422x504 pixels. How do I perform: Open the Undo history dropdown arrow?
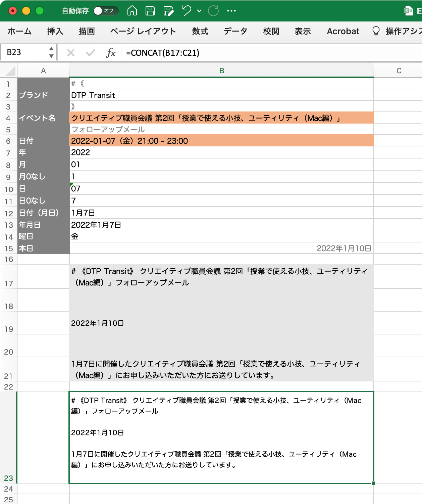(x=199, y=11)
